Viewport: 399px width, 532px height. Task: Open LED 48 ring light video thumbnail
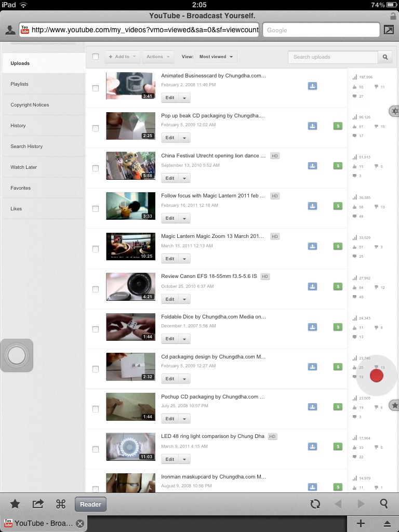[130, 447]
